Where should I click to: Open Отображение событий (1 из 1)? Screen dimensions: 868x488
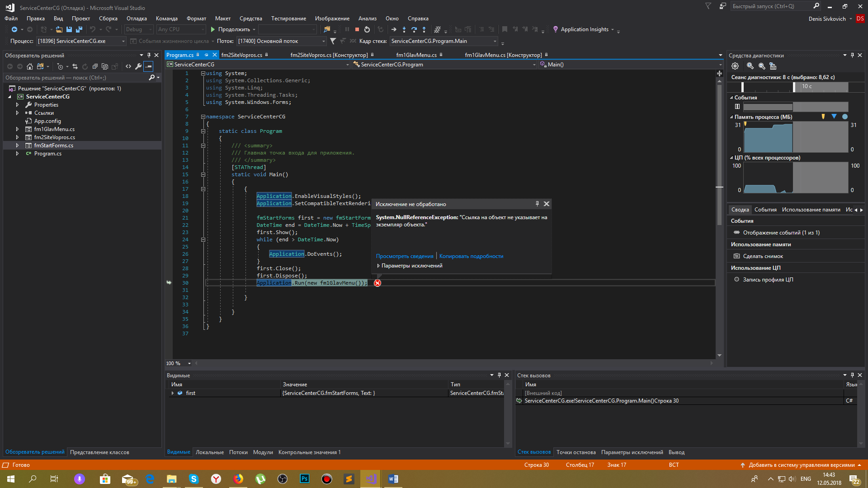coord(777,233)
